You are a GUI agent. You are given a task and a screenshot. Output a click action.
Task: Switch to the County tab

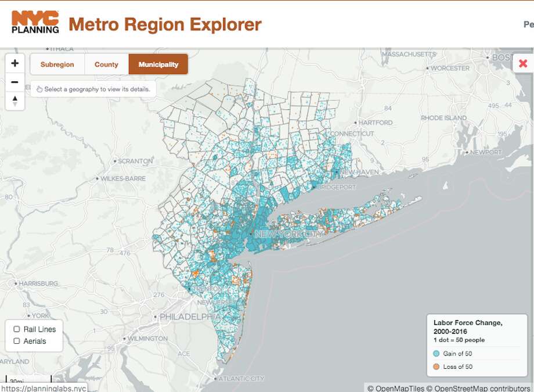[x=106, y=64]
